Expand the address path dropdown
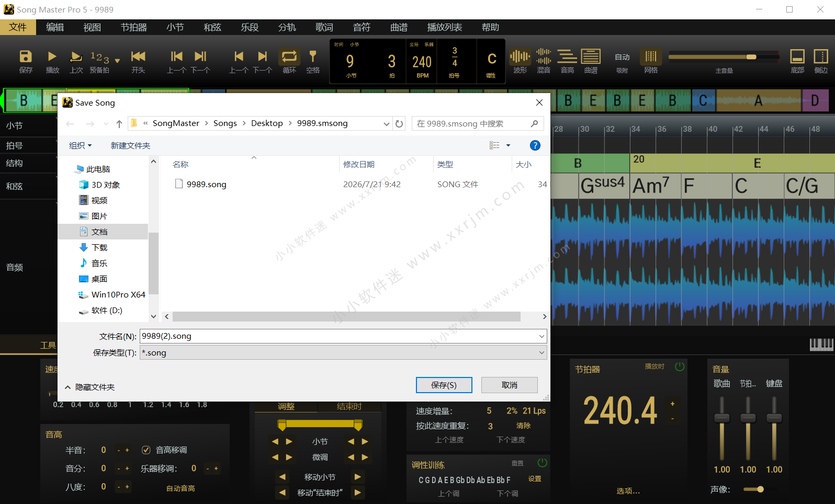835x504 pixels. (387, 123)
